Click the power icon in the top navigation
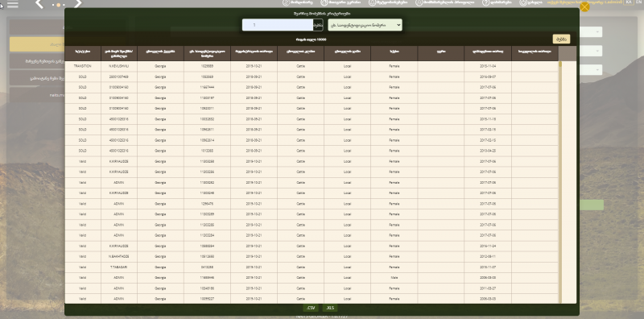This screenshot has width=644, height=319. tap(522, 2)
